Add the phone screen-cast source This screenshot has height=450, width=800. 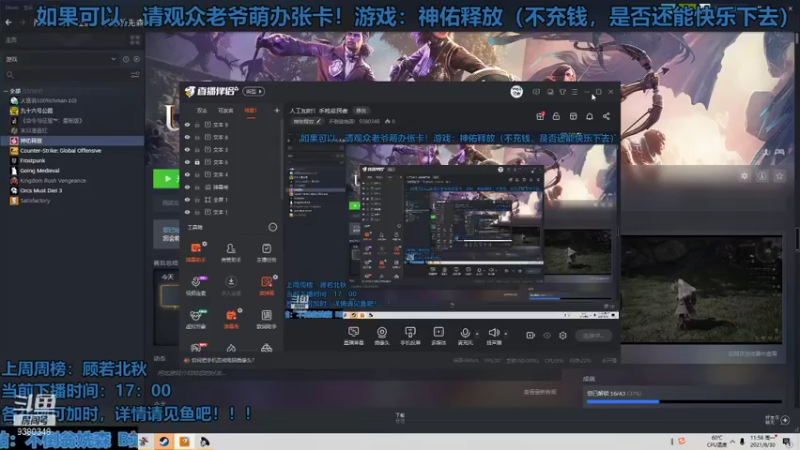[410, 336]
